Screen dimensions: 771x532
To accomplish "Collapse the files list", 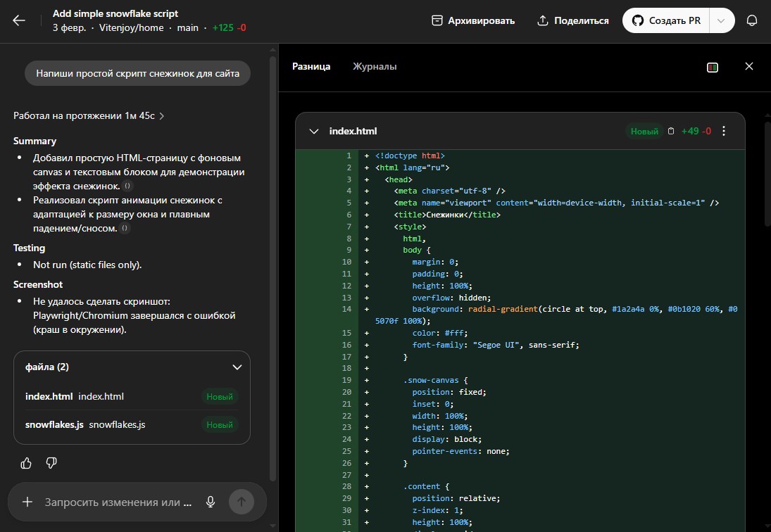I will tap(237, 367).
